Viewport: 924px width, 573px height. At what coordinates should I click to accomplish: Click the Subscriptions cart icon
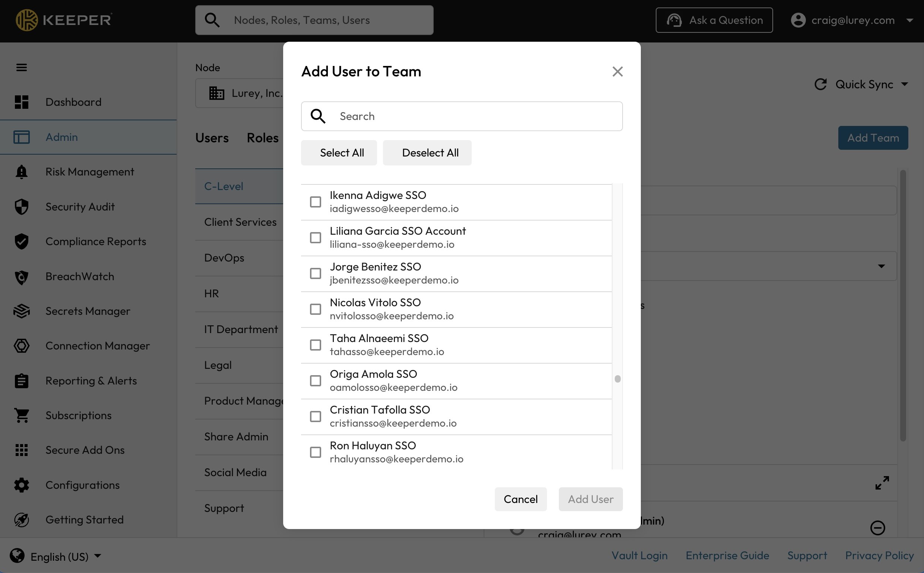point(22,415)
